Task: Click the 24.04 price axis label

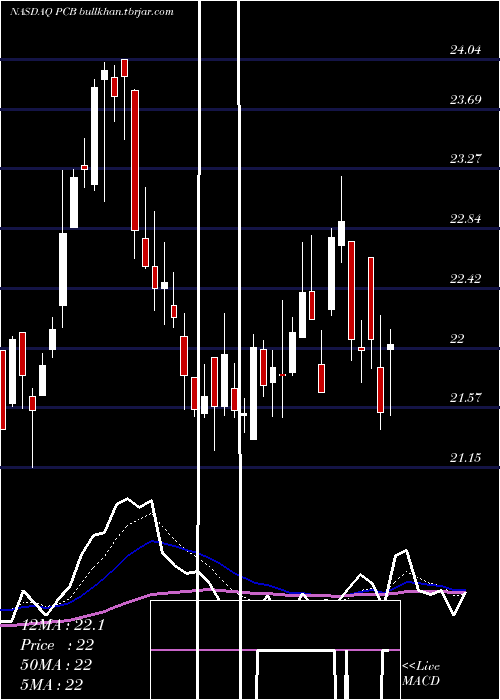Action: pyautogui.click(x=465, y=50)
